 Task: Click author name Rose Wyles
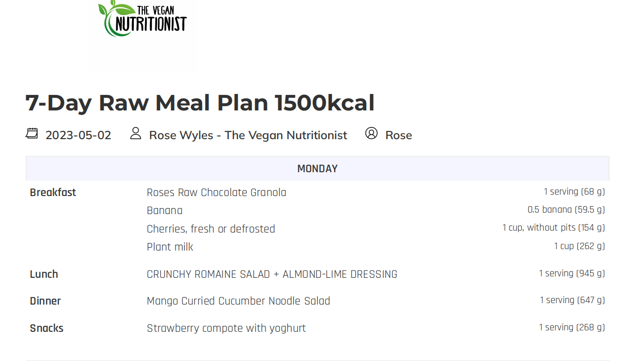pos(248,135)
